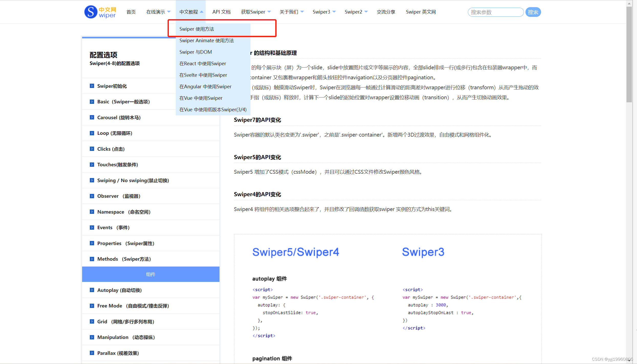The height and width of the screenshot is (364, 637).
Task: Open the API 文档 menu item
Action: [x=221, y=12]
